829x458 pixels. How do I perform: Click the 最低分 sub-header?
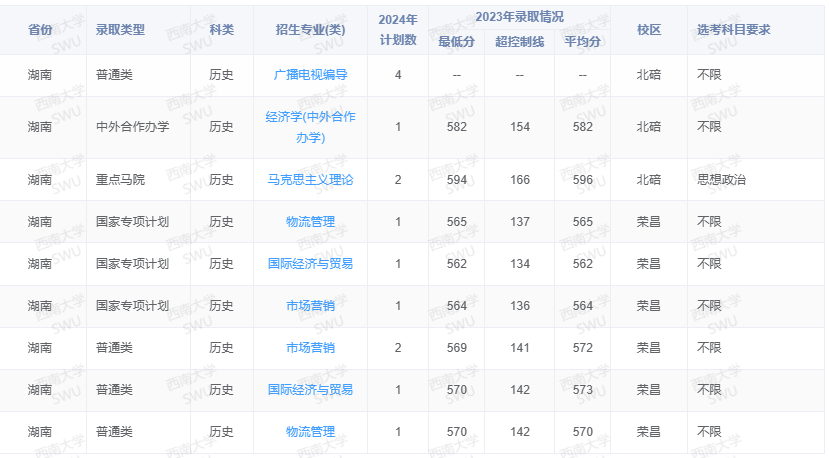click(456, 42)
